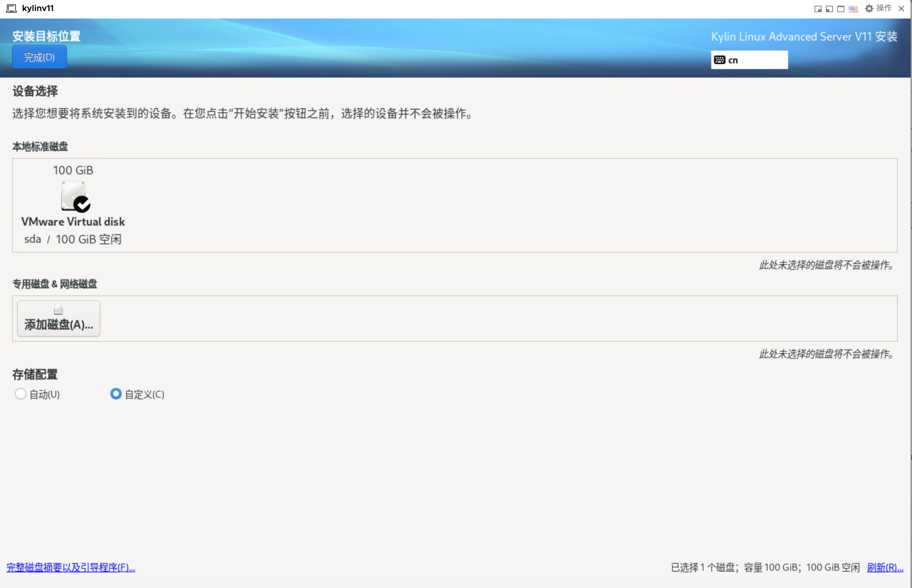Open the 操作 actions menu
The height and width of the screenshot is (588, 912).
point(884,9)
